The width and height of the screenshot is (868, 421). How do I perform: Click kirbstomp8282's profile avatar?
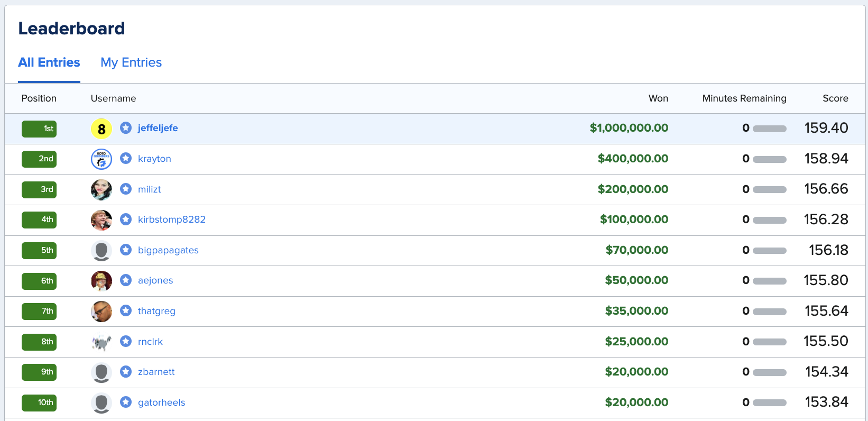pos(101,220)
